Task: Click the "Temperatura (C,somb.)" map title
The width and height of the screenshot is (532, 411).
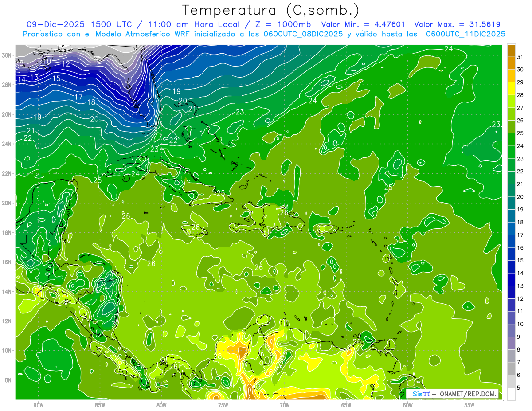Action: pyautogui.click(x=271, y=10)
